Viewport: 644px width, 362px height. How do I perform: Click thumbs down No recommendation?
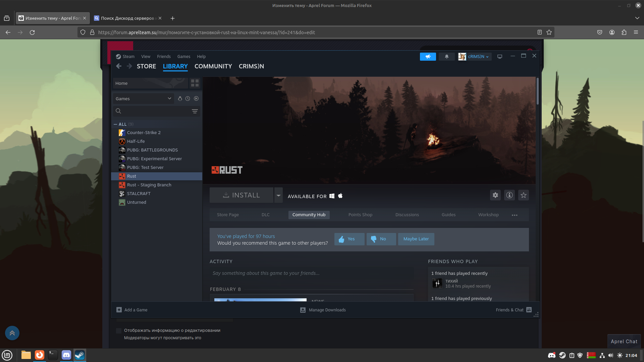[x=381, y=239]
